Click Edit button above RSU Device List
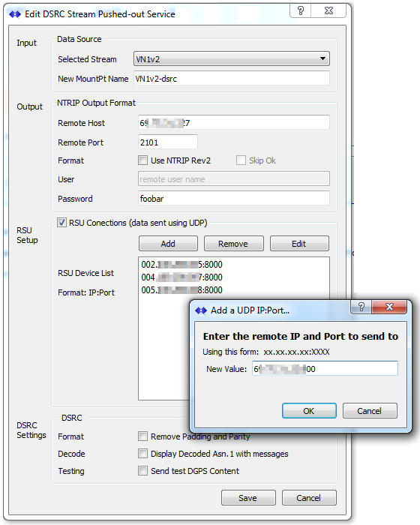Screen dimensions: 420x525 coord(299,244)
